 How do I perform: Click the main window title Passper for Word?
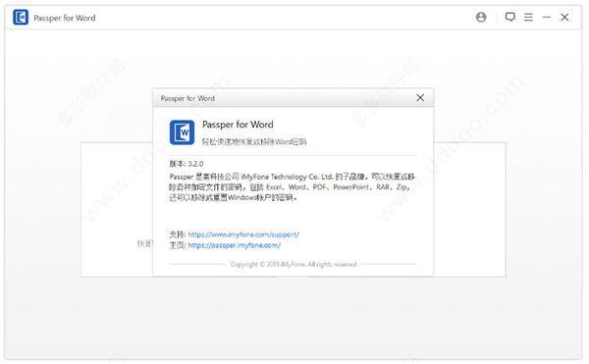click(x=65, y=18)
